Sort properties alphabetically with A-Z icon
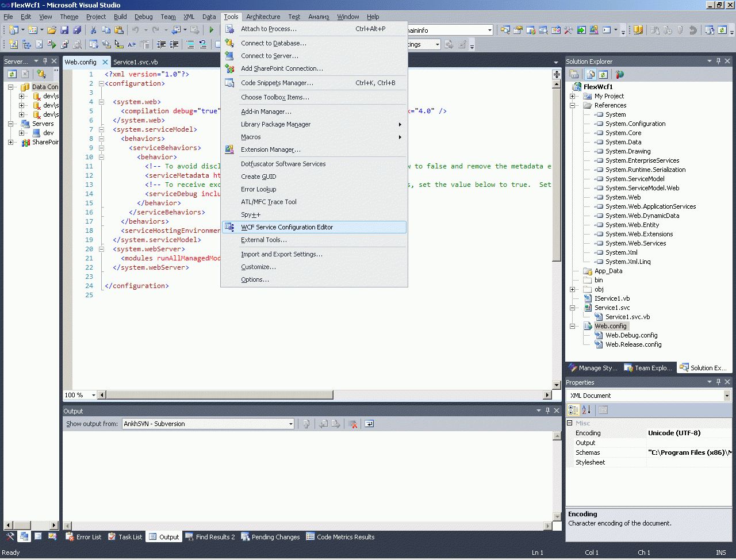Screen dimensions: 736x560 click(x=586, y=410)
